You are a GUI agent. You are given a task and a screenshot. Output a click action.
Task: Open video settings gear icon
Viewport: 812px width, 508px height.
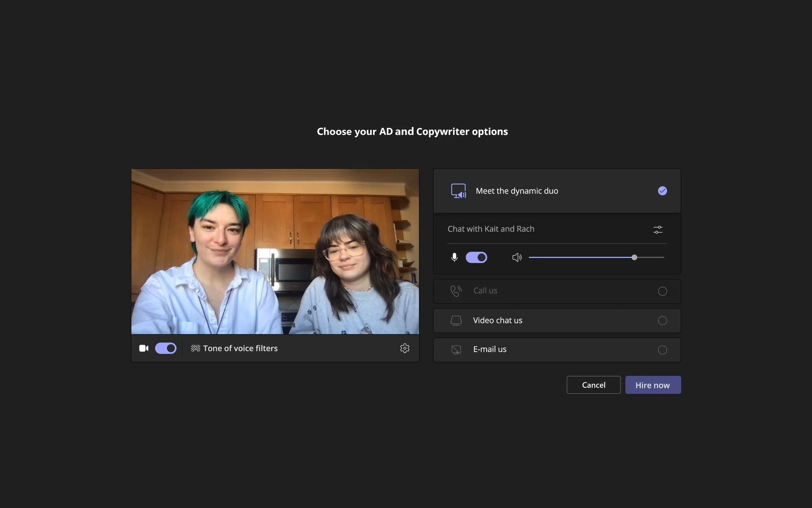click(405, 348)
